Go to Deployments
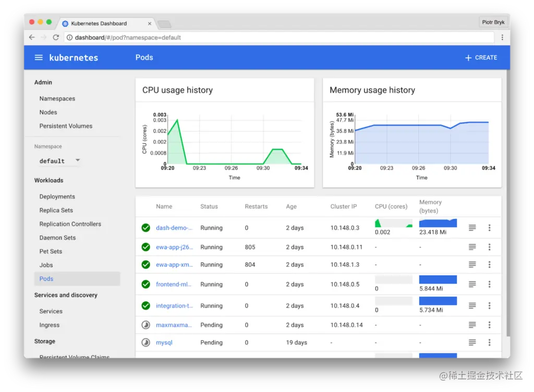 click(x=57, y=197)
